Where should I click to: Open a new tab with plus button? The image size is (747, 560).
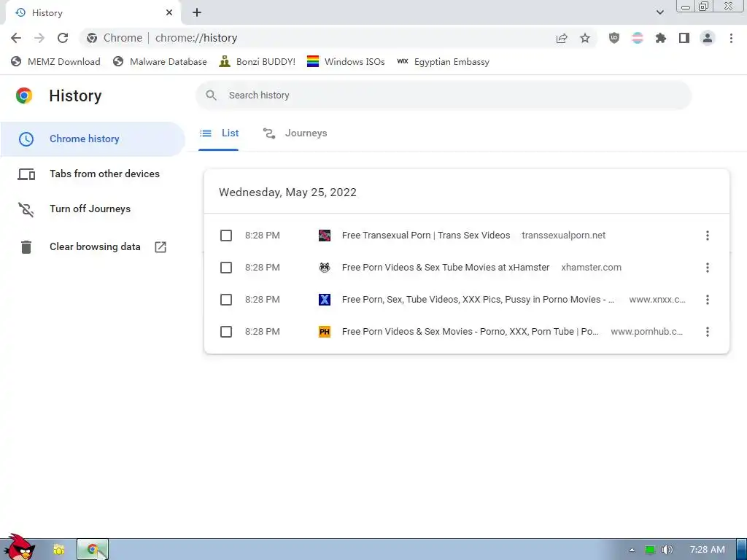point(197,13)
